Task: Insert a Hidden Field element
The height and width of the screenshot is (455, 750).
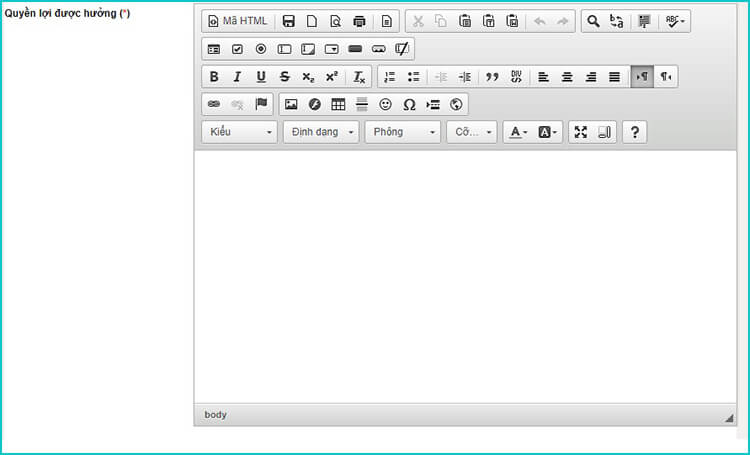Action: (x=402, y=49)
